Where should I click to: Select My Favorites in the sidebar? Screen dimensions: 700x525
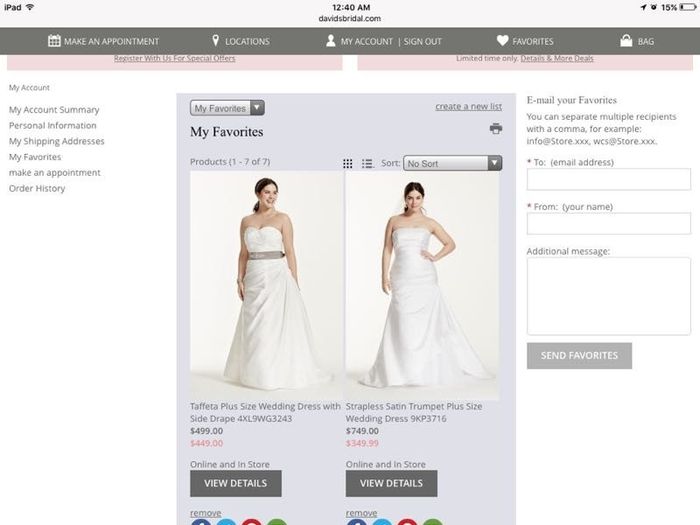35,157
